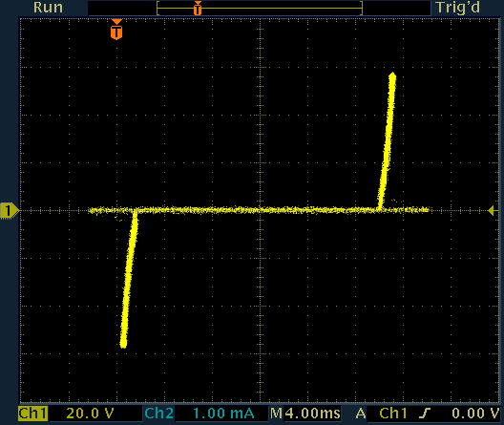Image resolution: width=504 pixels, height=425 pixels.
Task: Click the trigger level arrow at right edge
Action: [493, 210]
